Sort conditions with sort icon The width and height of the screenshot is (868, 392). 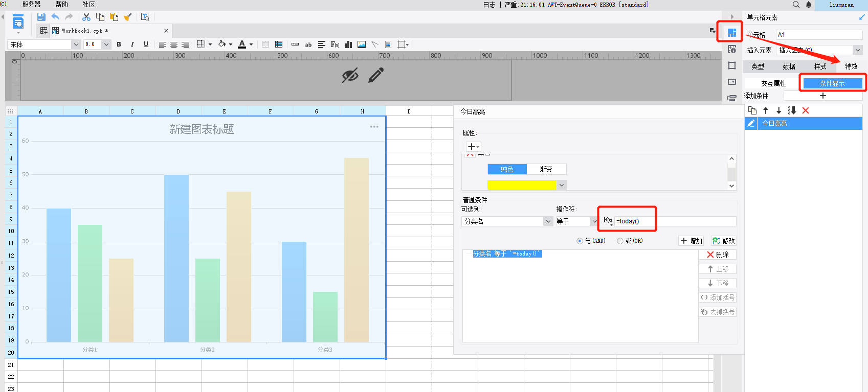pos(792,110)
